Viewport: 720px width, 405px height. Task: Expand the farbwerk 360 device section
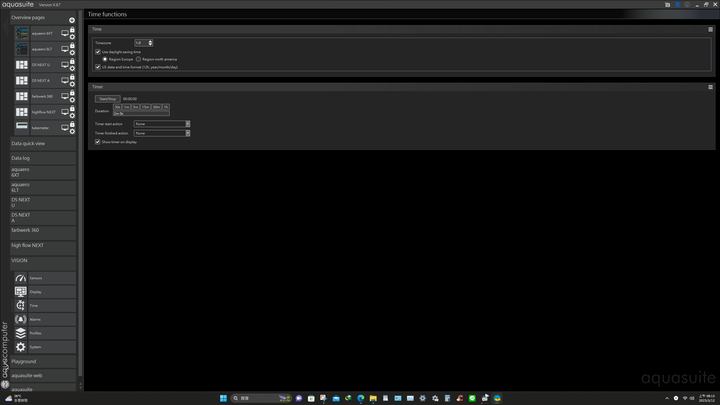[43, 232]
